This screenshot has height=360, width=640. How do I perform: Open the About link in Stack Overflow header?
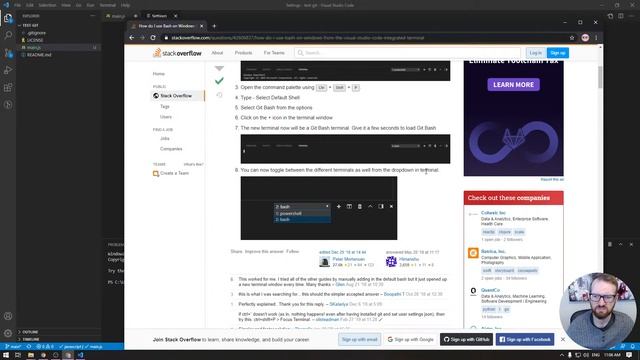pyautogui.click(x=217, y=53)
